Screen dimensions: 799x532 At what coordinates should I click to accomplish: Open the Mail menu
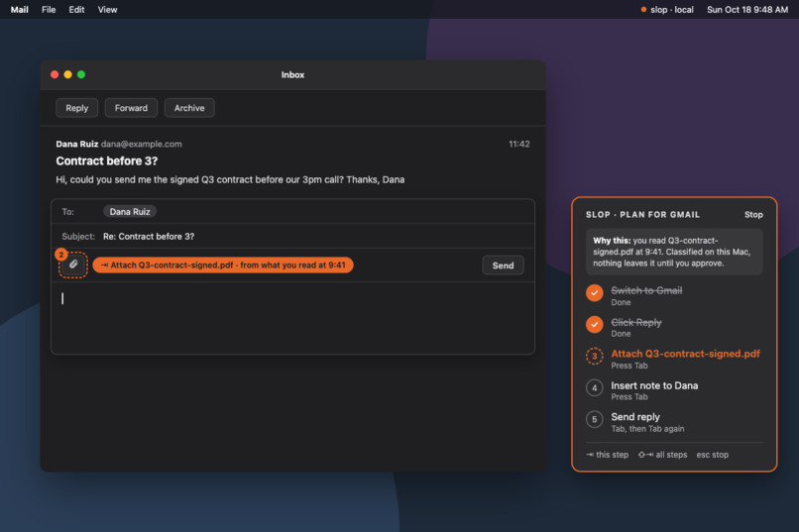click(20, 9)
